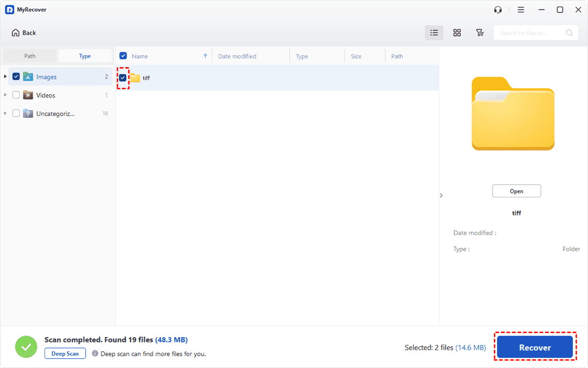Check the Videos category checkbox
588x368 pixels.
pos(16,95)
